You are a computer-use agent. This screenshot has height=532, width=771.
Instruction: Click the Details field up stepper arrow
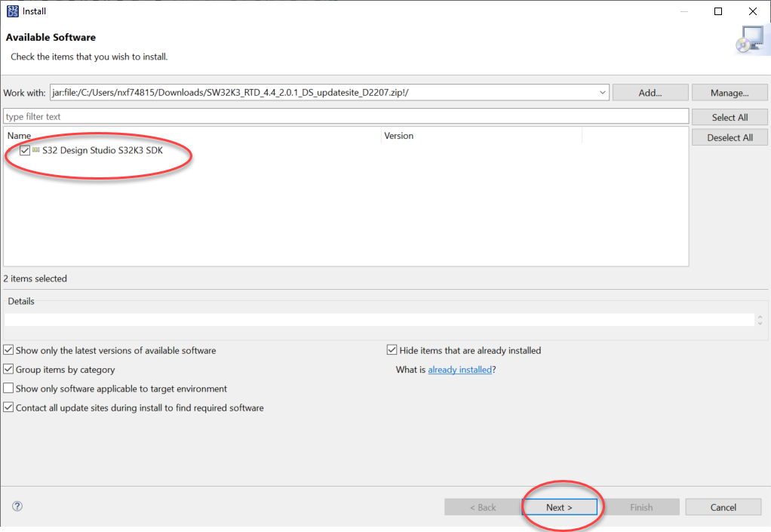(x=760, y=316)
